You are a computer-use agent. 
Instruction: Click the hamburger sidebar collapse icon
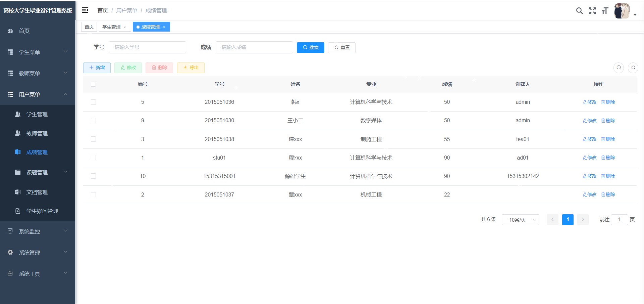click(85, 10)
